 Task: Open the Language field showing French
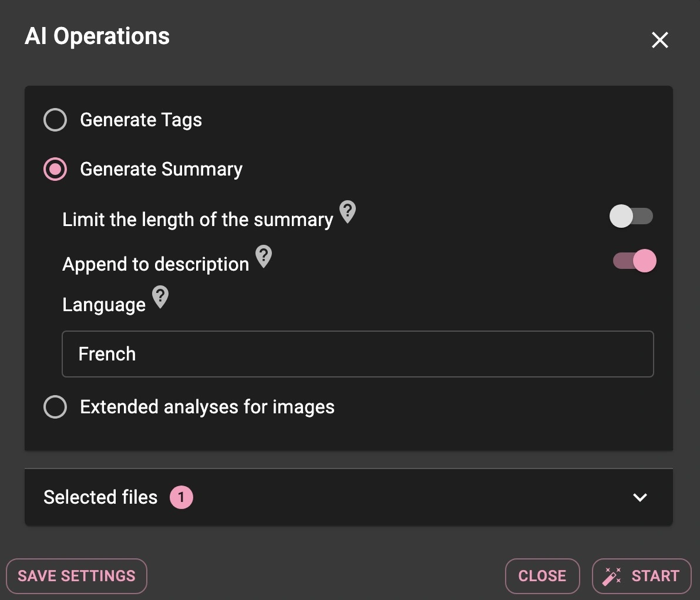tap(358, 354)
